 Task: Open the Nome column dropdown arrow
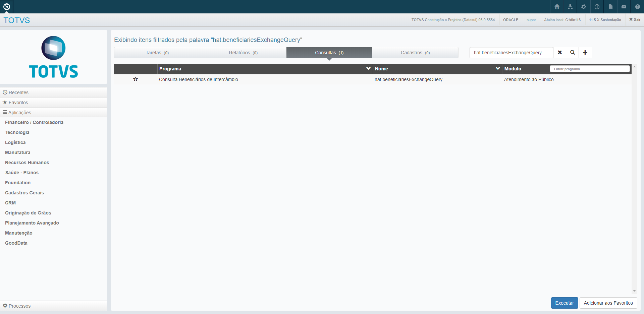498,68
